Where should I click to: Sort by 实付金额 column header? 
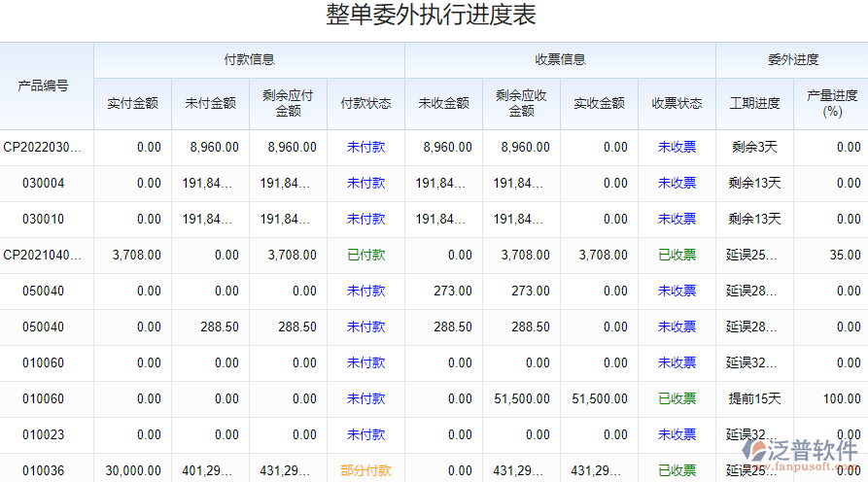(x=132, y=104)
